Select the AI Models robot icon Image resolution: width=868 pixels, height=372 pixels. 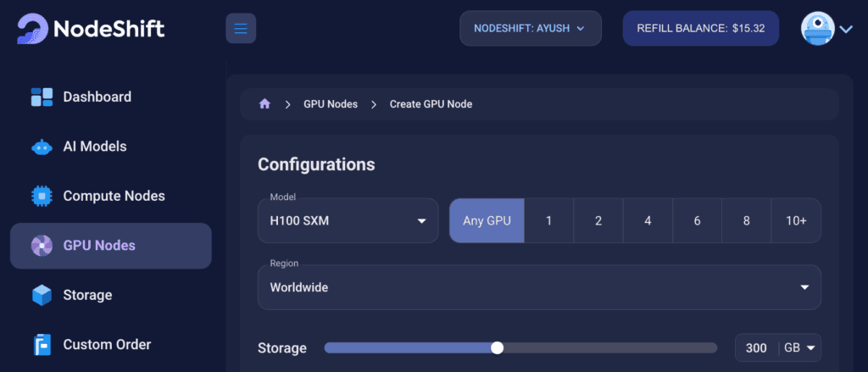(42, 147)
